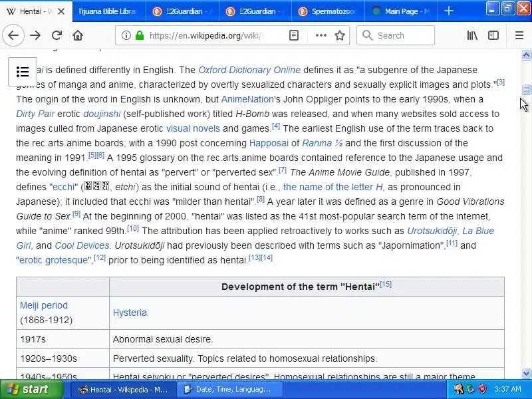Open the Oxford Dictionary Online link
The width and height of the screenshot is (532, 399).
(249, 70)
